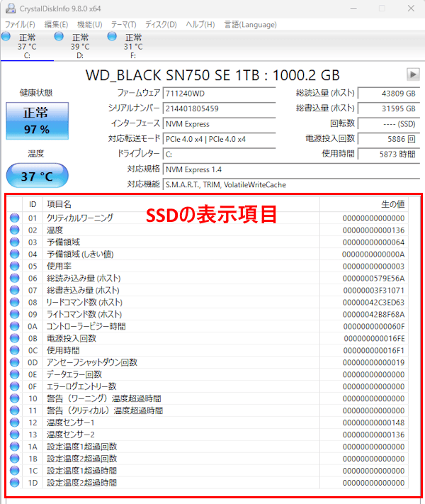Viewport: 425px width, 504px height.
Task: Select raw value 00000003F31071
Action: (x=373, y=290)
